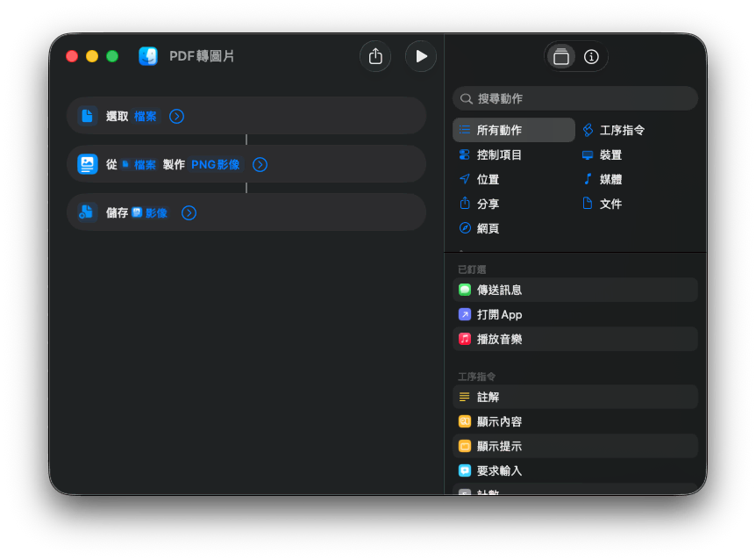Change the PNG影像 format parameter
Image resolution: width=756 pixels, height=560 pixels.
click(216, 164)
